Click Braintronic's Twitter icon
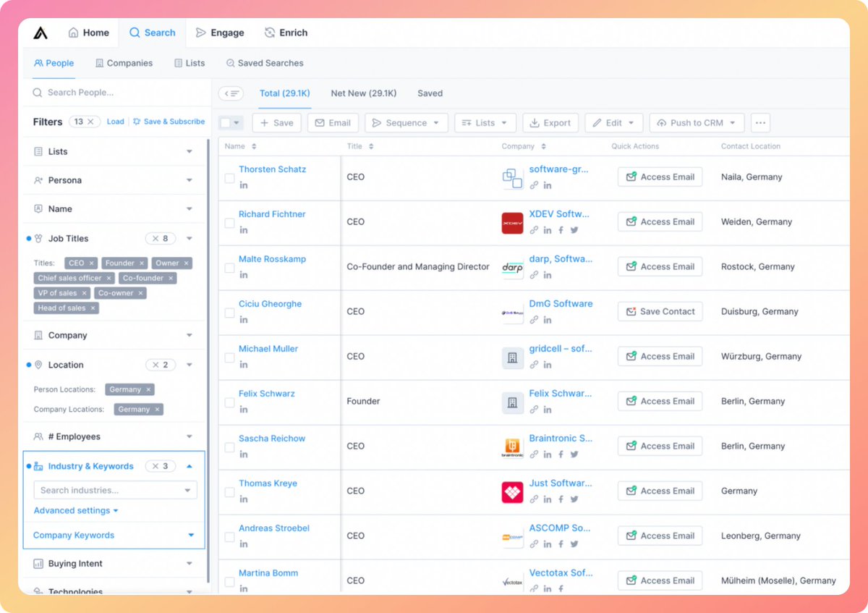868x613 pixels. pyautogui.click(x=574, y=455)
